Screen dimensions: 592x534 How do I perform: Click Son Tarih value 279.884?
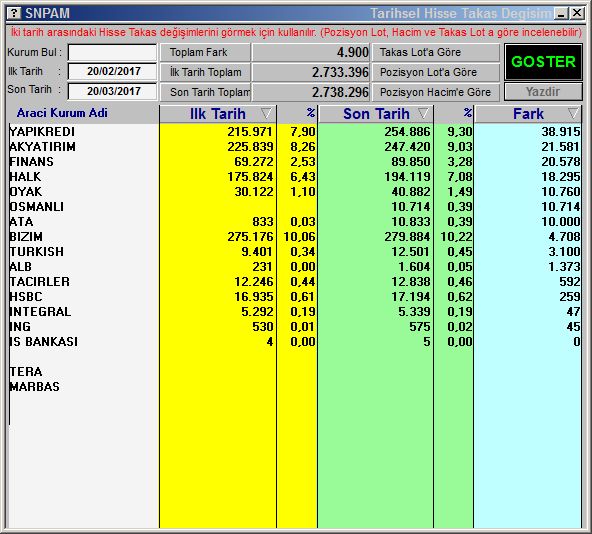click(407, 237)
